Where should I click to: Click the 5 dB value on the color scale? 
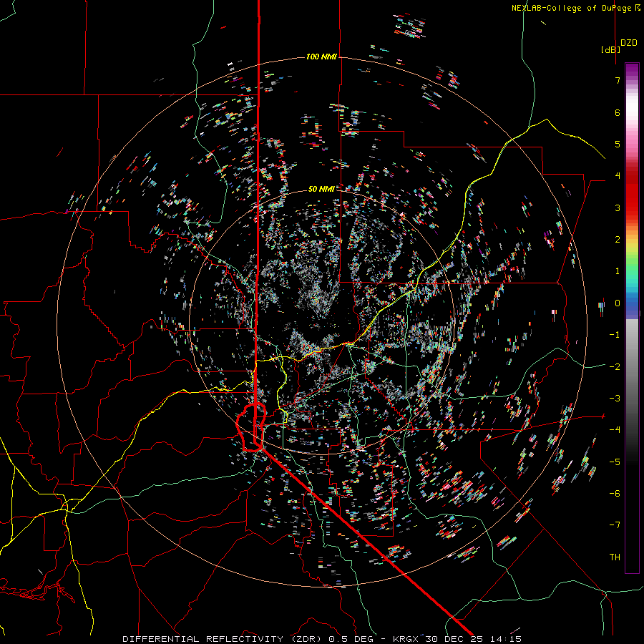(x=618, y=144)
